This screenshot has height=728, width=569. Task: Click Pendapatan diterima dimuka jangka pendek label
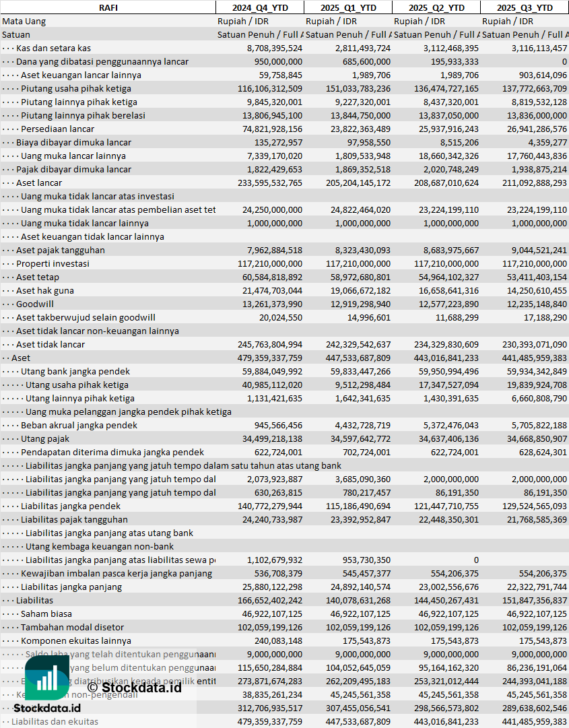(112, 452)
